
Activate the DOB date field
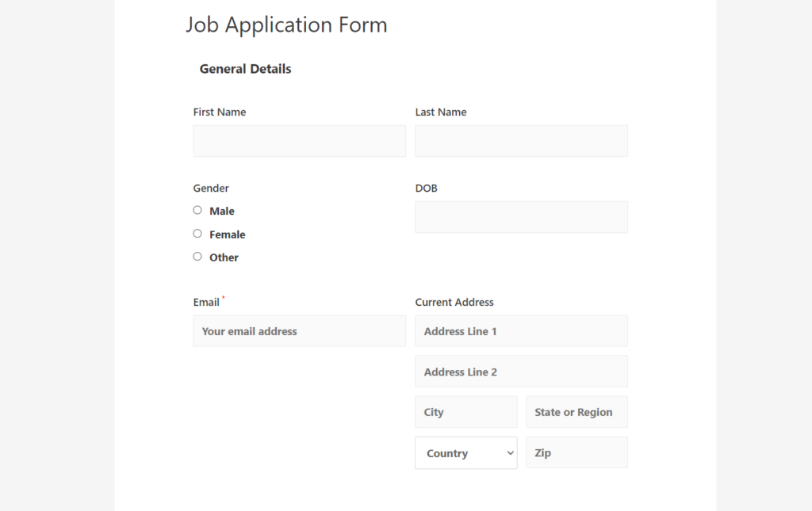pos(521,217)
